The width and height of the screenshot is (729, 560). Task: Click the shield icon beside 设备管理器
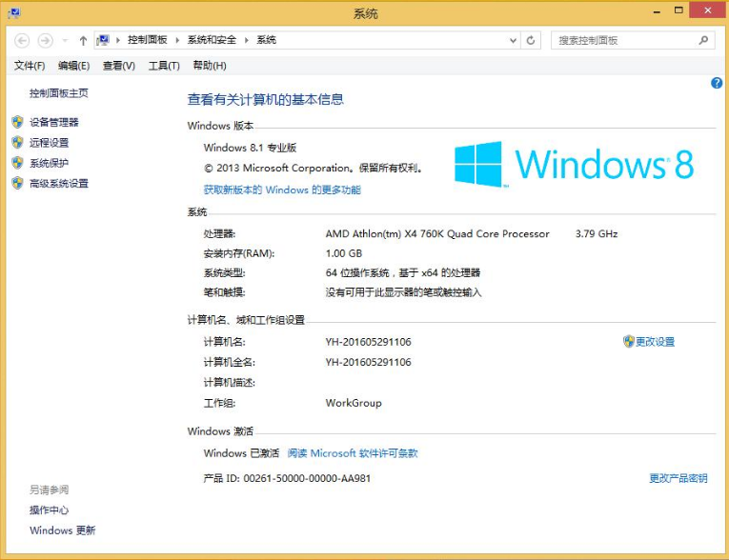coord(17,122)
